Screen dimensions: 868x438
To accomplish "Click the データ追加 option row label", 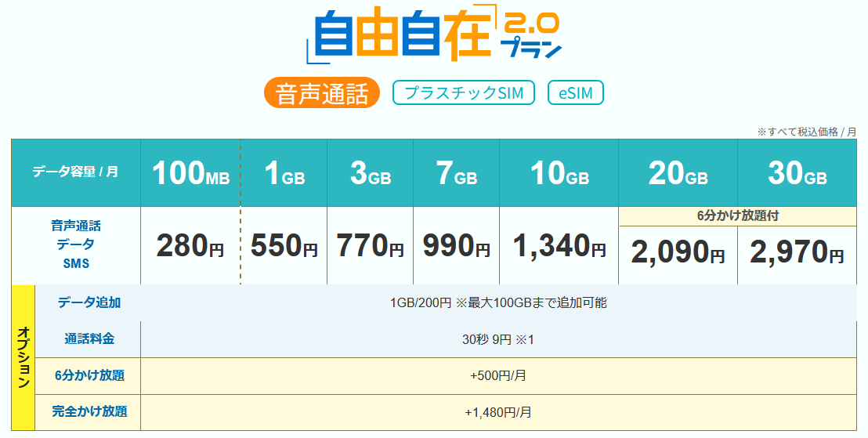I will coord(88,303).
